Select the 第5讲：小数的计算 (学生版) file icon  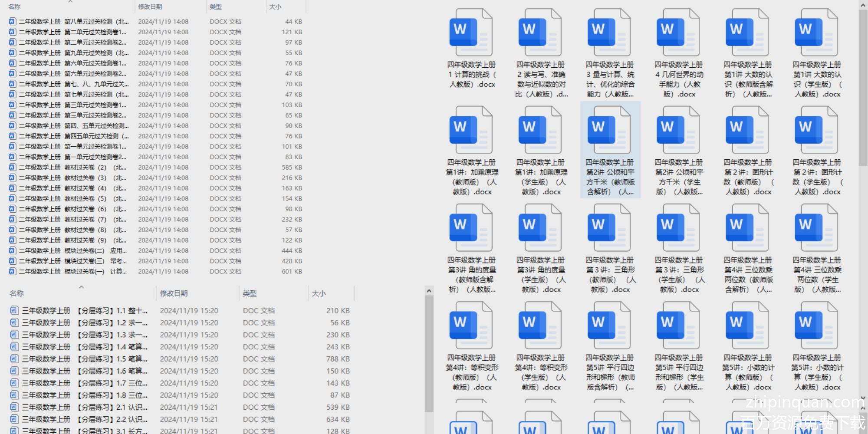point(816,326)
